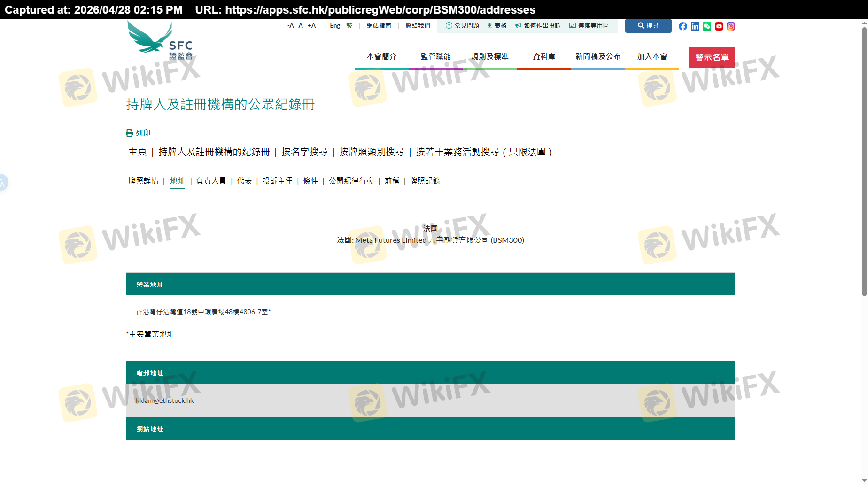This screenshot has width=868, height=485.
Task: Reset font size with plain A
Action: pyautogui.click(x=301, y=26)
